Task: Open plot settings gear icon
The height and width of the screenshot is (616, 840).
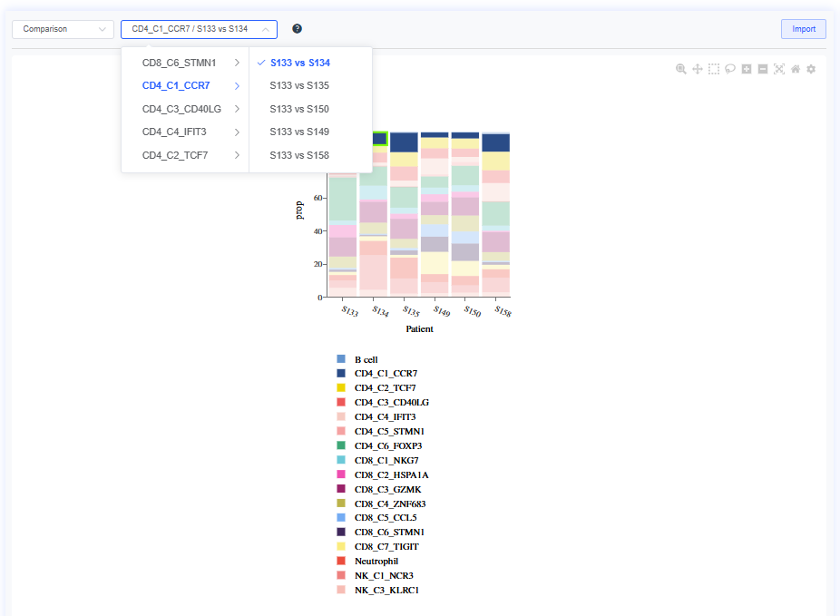Action: point(811,69)
